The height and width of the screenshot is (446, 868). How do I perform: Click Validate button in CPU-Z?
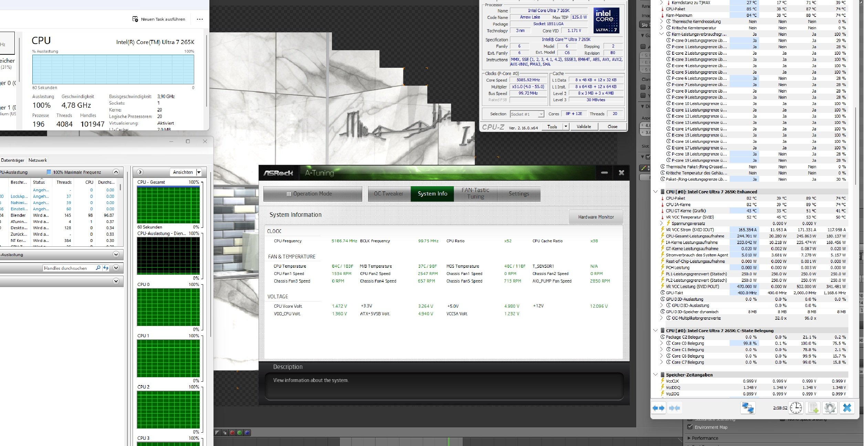pyautogui.click(x=584, y=127)
